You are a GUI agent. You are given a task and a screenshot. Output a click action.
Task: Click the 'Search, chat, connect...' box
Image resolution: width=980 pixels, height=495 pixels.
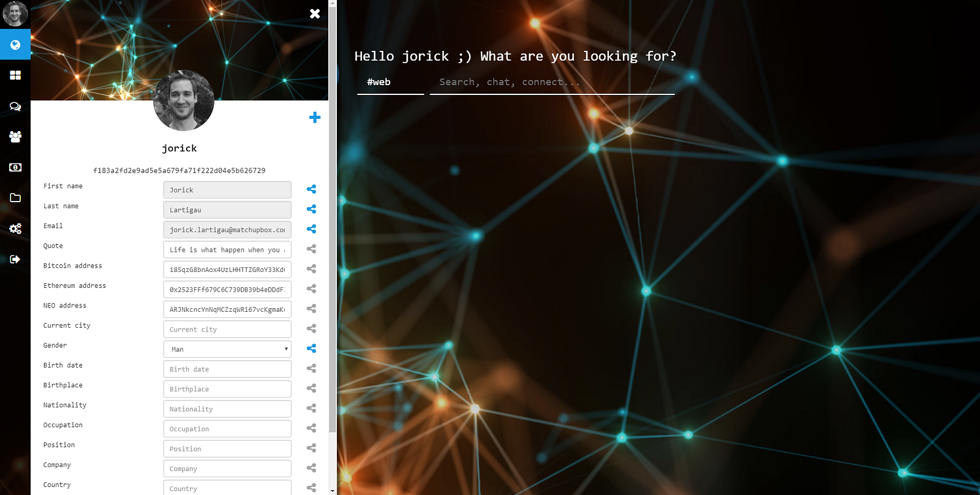point(552,82)
